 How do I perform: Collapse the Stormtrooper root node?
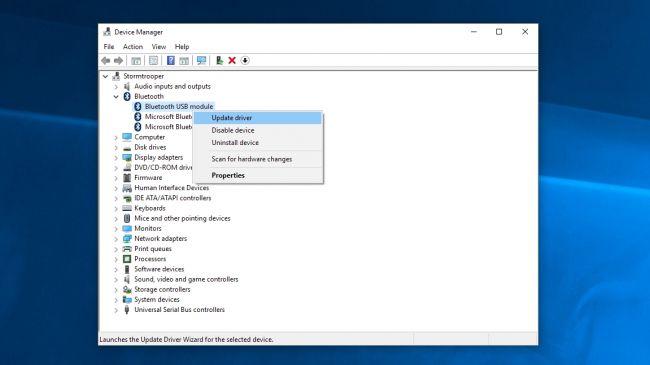(105, 76)
